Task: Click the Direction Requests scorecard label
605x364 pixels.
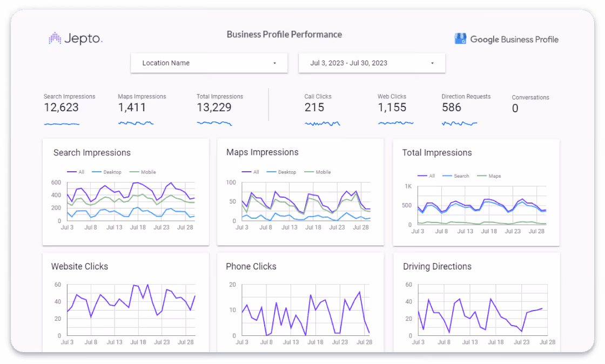Action: tap(466, 96)
